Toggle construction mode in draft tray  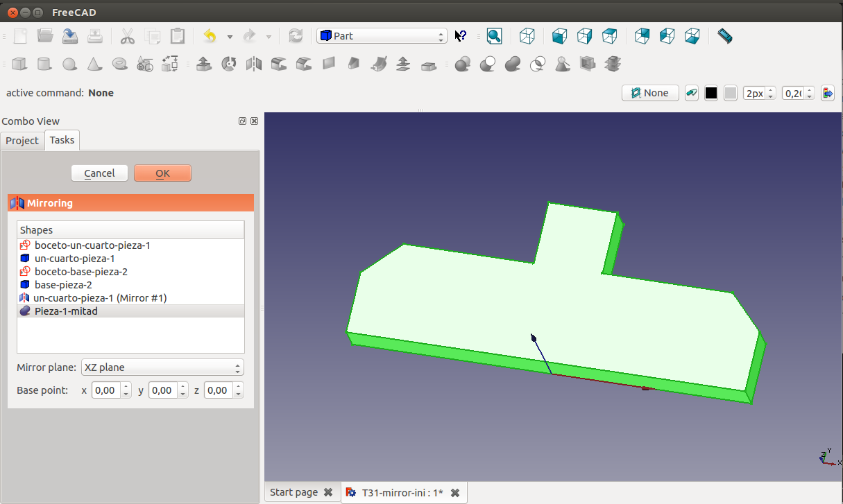click(x=691, y=93)
